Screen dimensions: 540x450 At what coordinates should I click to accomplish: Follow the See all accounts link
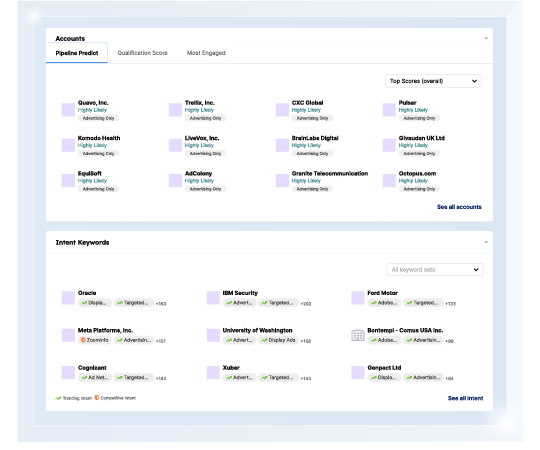(x=459, y=207)
